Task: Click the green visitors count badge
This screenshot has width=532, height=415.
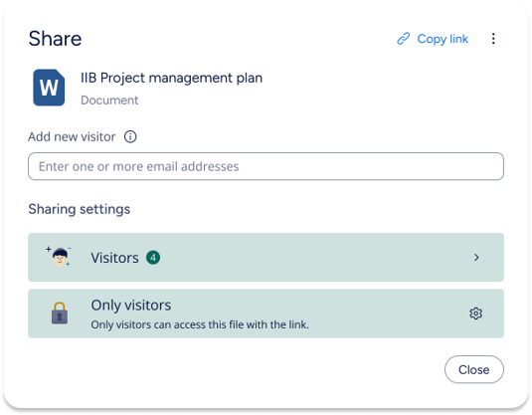Action: tap(153, 258)
